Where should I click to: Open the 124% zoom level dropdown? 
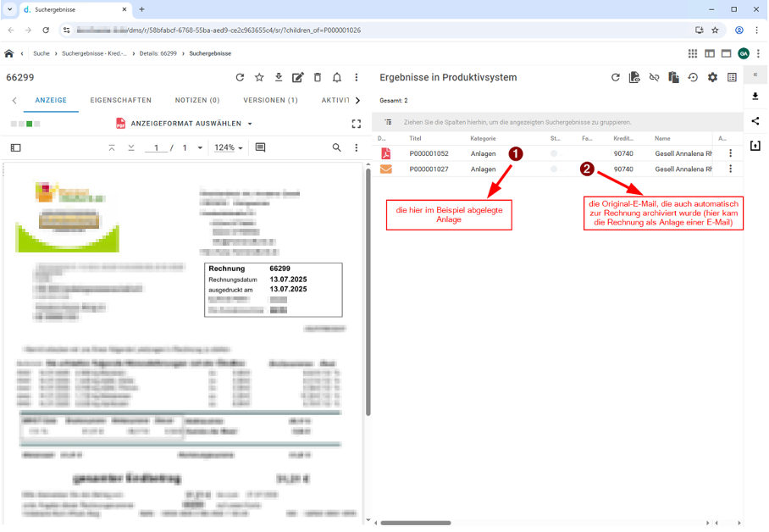click(229, 147)
